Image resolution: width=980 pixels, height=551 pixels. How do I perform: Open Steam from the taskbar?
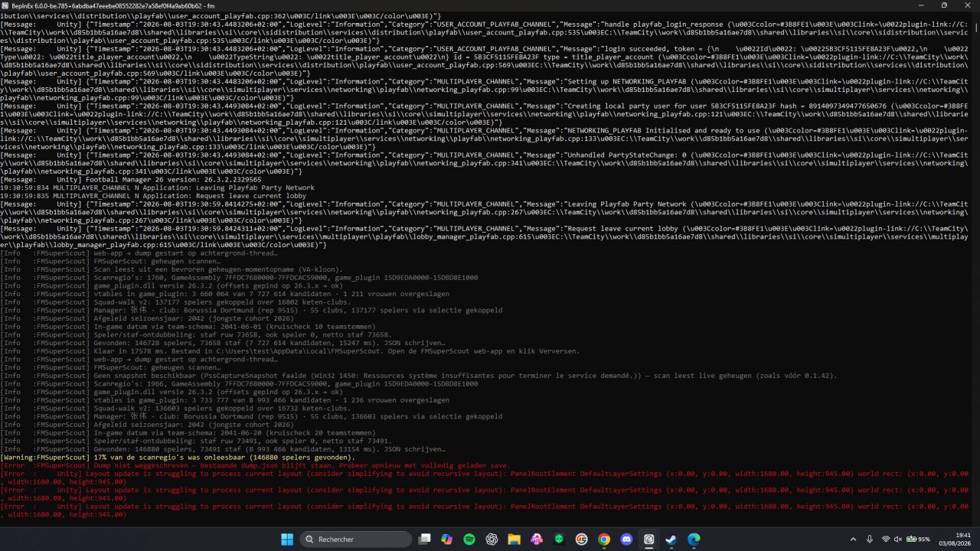(671, 539)
